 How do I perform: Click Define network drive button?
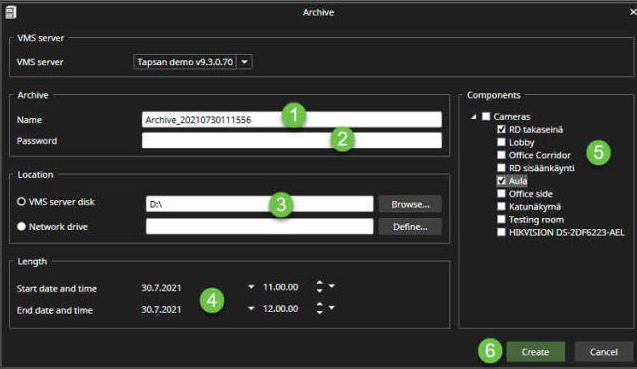pos(410,226)
